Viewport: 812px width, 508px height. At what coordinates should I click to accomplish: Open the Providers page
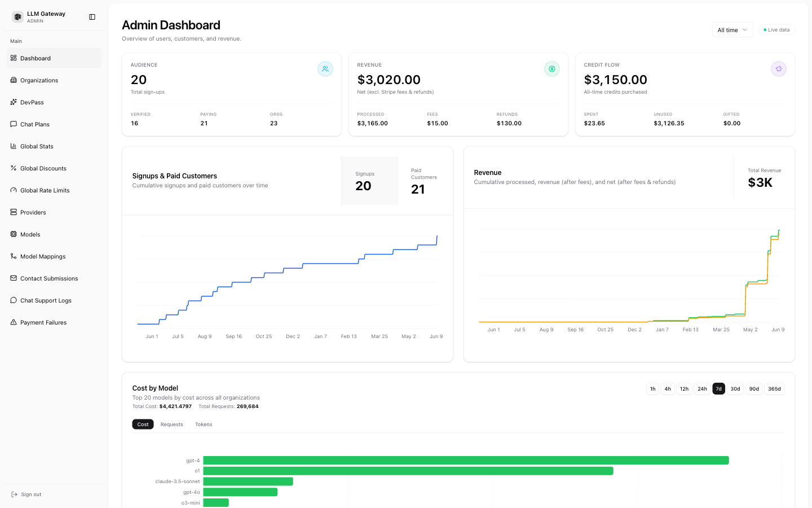[54, 212]
